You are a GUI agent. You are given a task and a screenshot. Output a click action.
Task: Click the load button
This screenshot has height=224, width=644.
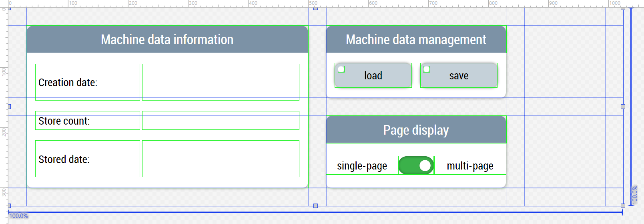click(x=373, y=75)
